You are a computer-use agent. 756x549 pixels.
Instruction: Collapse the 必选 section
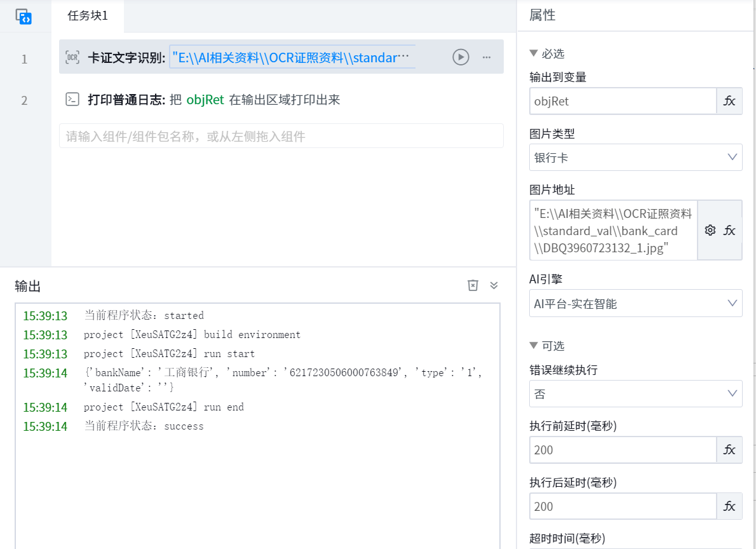tap(534, 54)
